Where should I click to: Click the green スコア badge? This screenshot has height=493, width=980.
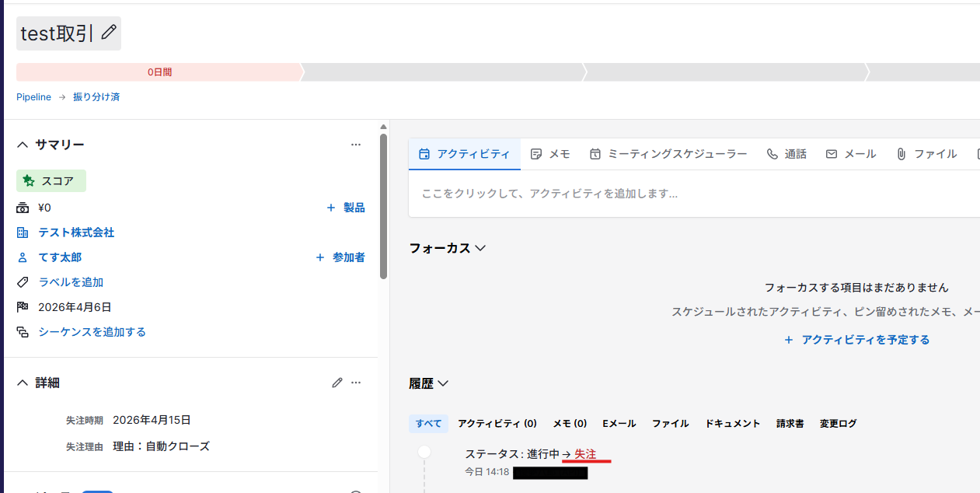tap(51, 181)
